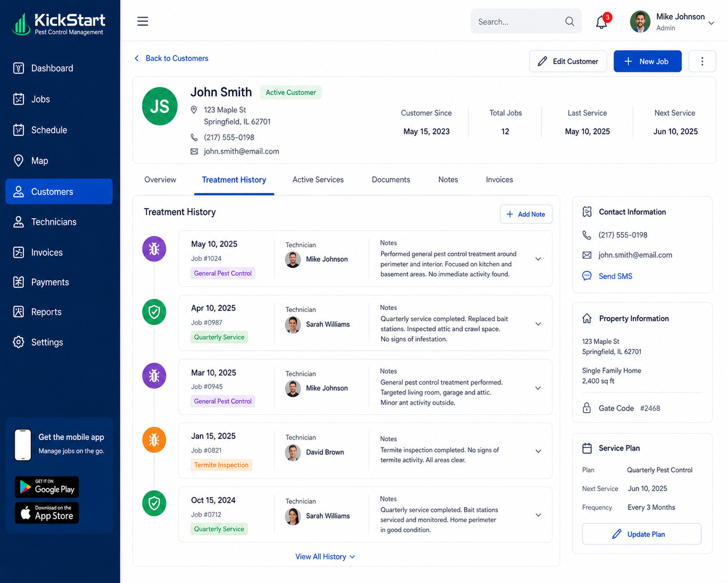728x583 pixels.
Task: Click the Service Plan calendar icon
Action: click(587, 448)
